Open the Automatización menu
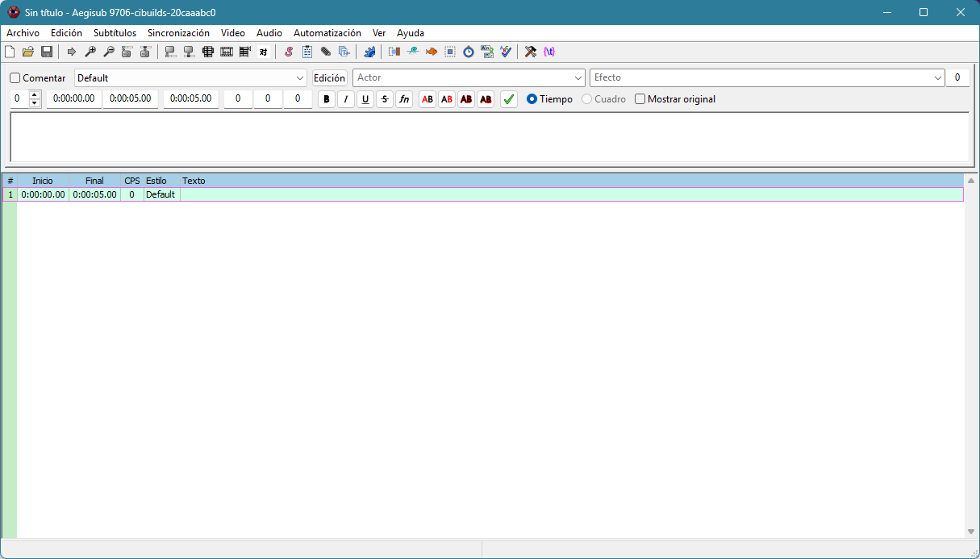This screenshot has height=559, width=980. [327, 33]
